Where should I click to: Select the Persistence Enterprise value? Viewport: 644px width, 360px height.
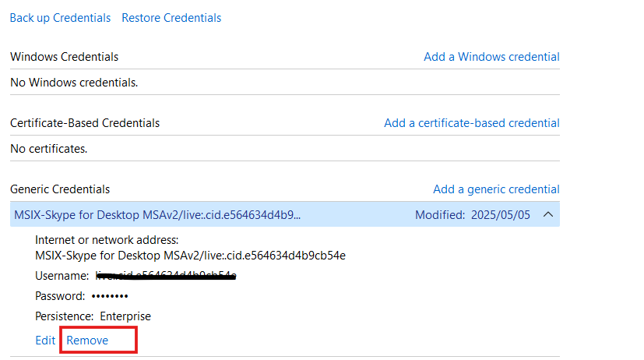pyautogui.click(x=125, y=316)
